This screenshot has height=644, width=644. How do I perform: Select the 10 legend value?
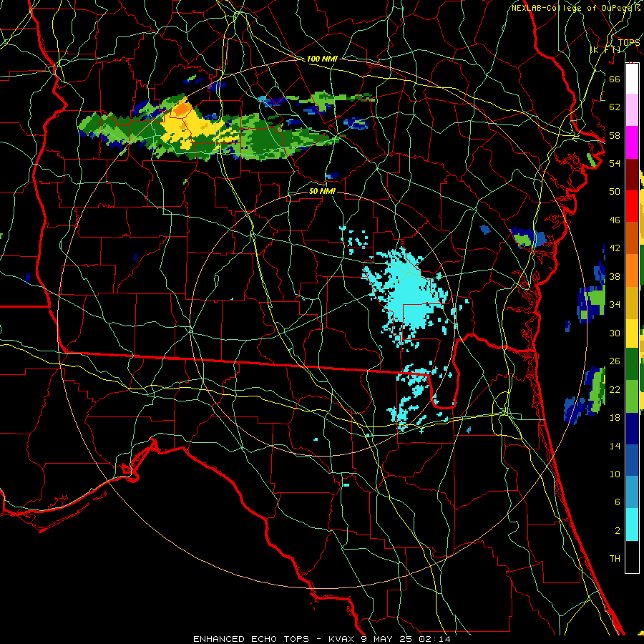tap(615, 474)
